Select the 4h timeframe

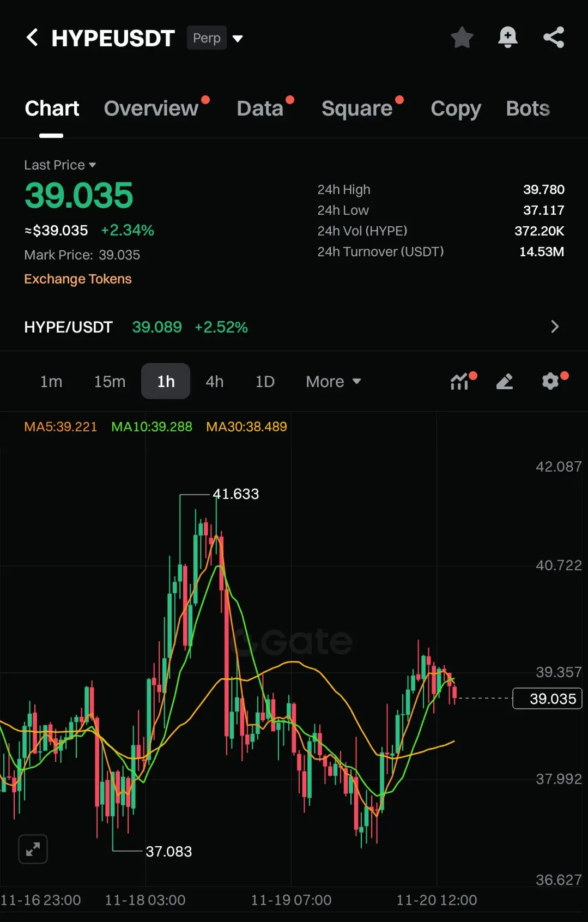coord(215,381)
